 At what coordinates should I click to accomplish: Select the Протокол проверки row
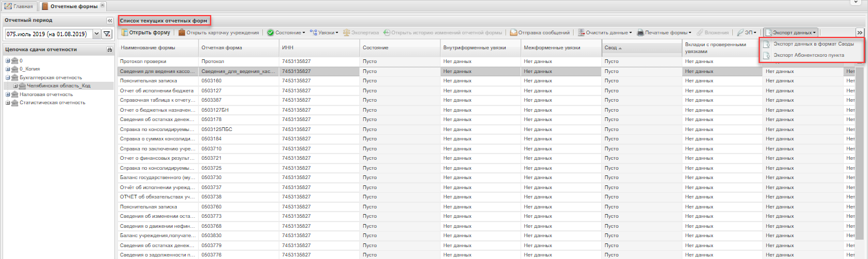point(487,62)
